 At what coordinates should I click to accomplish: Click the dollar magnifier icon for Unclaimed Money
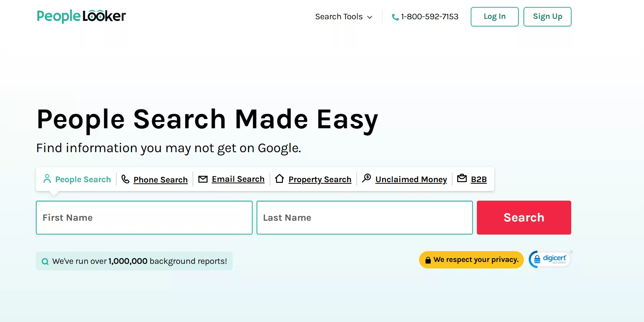pyautogui.click(x=367, y=178)
